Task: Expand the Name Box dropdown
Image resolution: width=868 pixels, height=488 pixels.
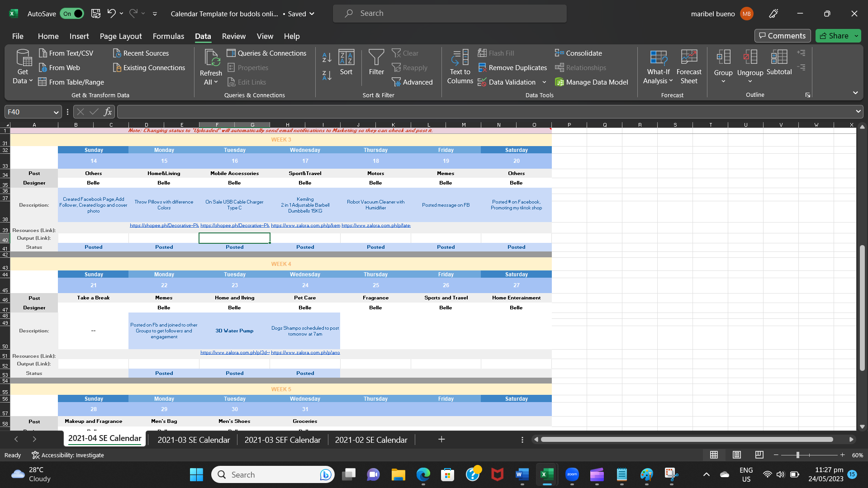Action: (x=56, y=112)
